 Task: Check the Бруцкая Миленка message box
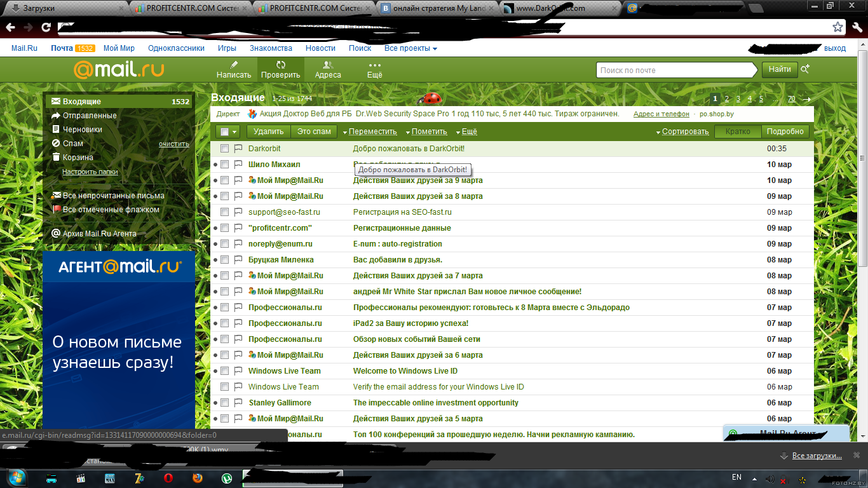click(224, 260)
